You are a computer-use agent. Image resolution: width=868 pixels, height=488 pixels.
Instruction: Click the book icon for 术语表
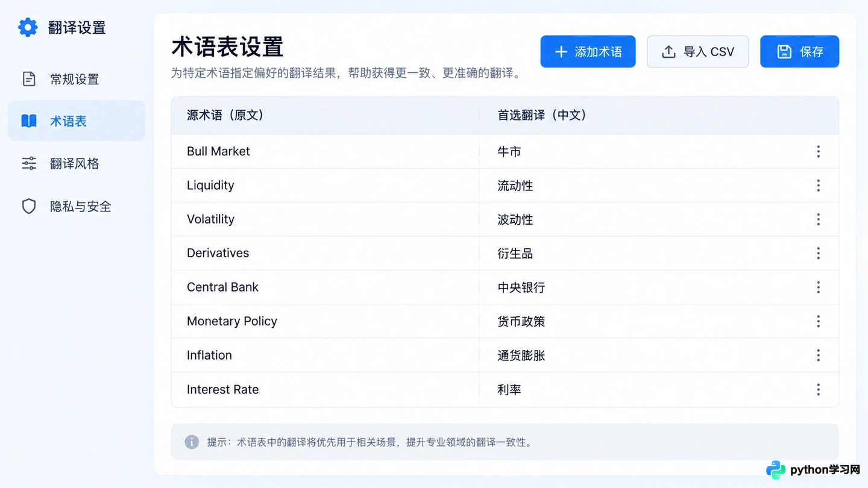click(x=29, y=121)
